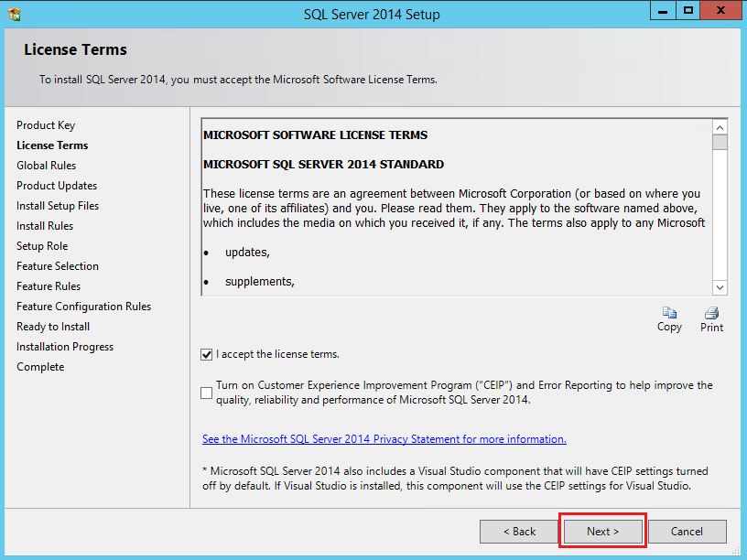Select License Terms step in sidebar
Screen dimensions: 747x560
point(52,145)
